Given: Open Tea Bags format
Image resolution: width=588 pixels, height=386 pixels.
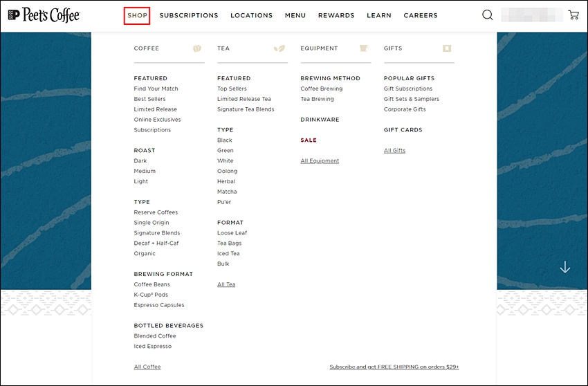Looking at the screenshot, I should tap(230, 243).
